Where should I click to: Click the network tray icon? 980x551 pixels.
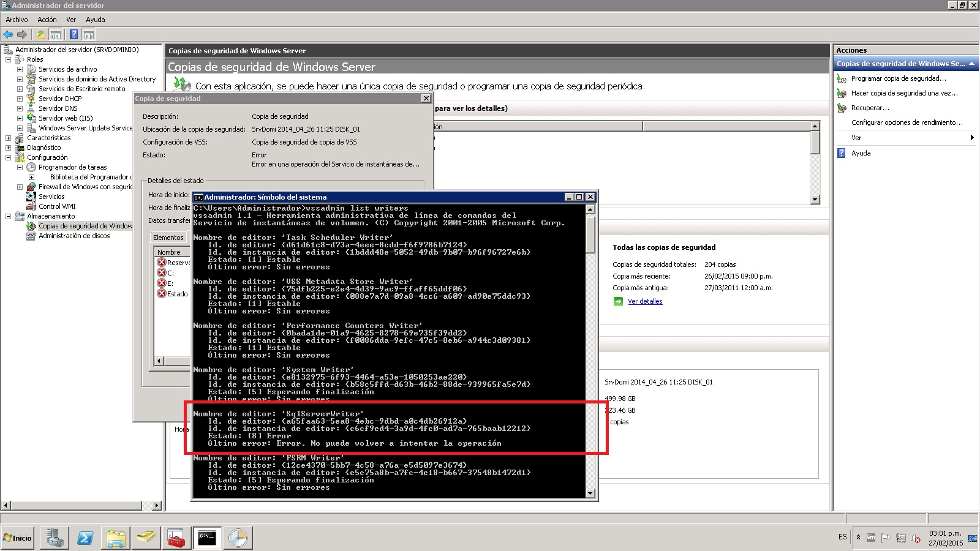coord(901,538)
